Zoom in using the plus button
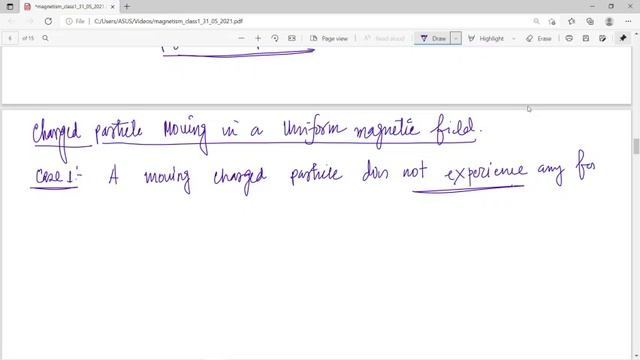The width and height of the screenshot is (640, 360). tap(258, 38)
